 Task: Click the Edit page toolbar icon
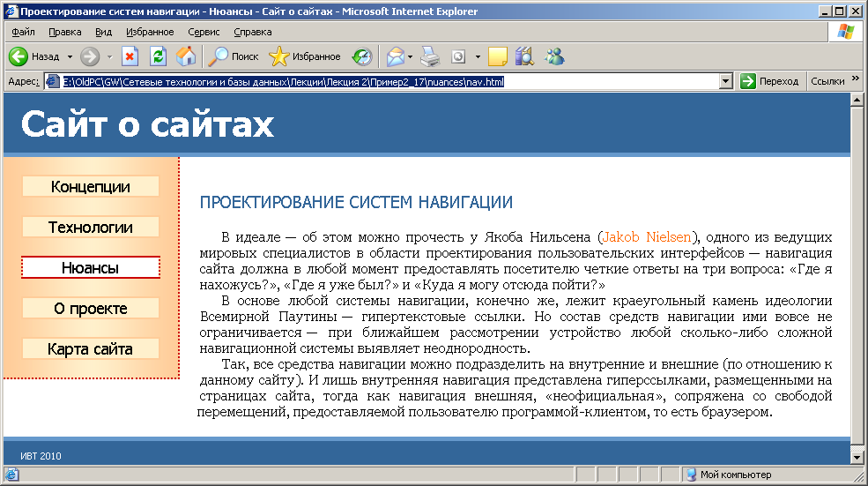point(458,56)
